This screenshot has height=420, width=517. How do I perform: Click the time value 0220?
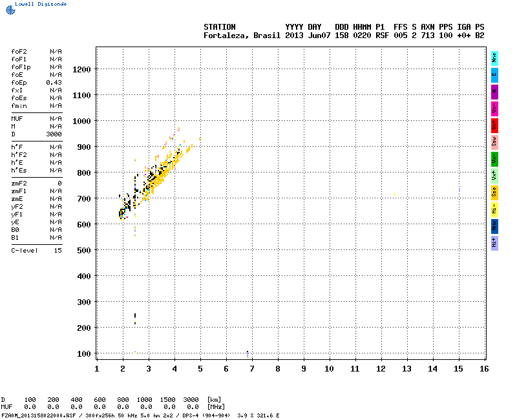coord(362,36)
